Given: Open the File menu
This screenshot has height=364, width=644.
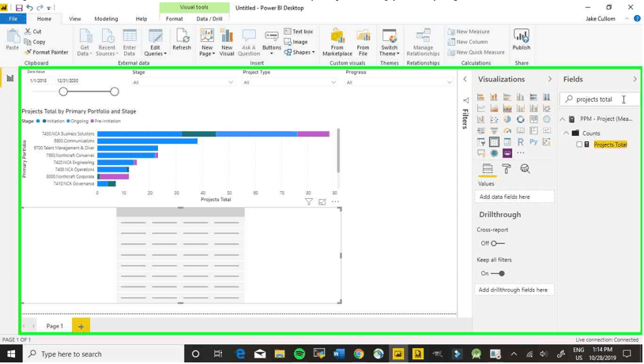Looking at the screenshot, I should click(x=13, y=19).
